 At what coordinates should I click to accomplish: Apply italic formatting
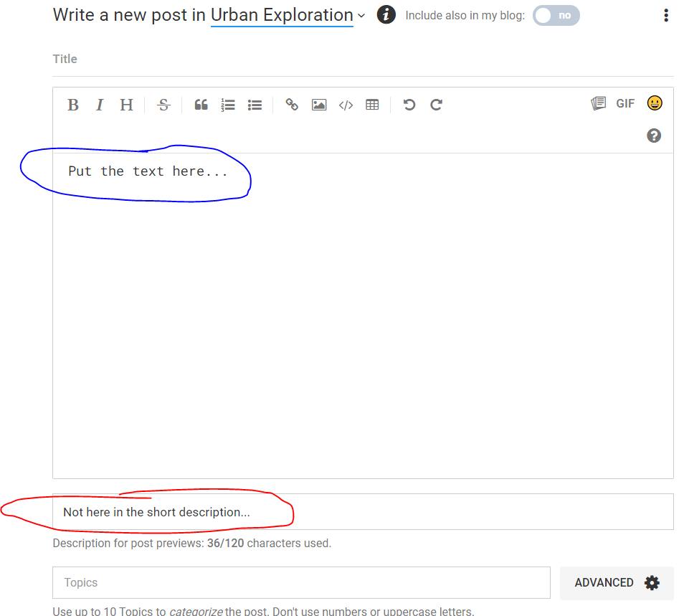click(x=100, y=105)
